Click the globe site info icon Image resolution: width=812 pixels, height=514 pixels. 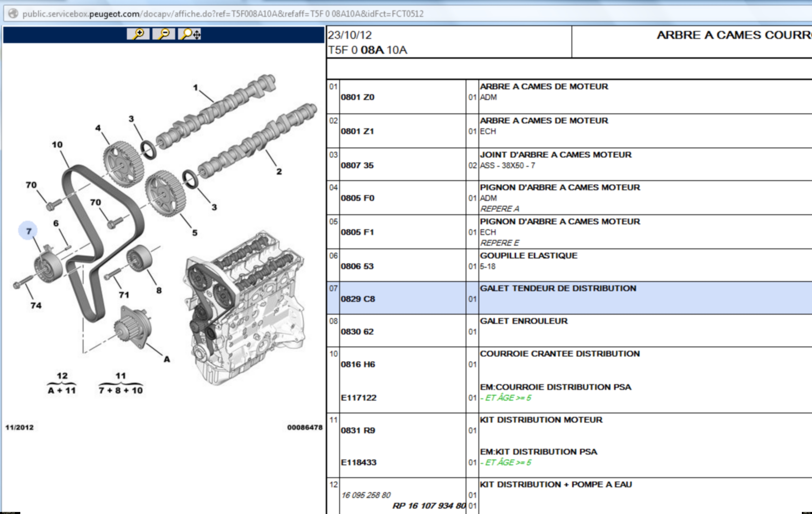click(x=13, y=13)
